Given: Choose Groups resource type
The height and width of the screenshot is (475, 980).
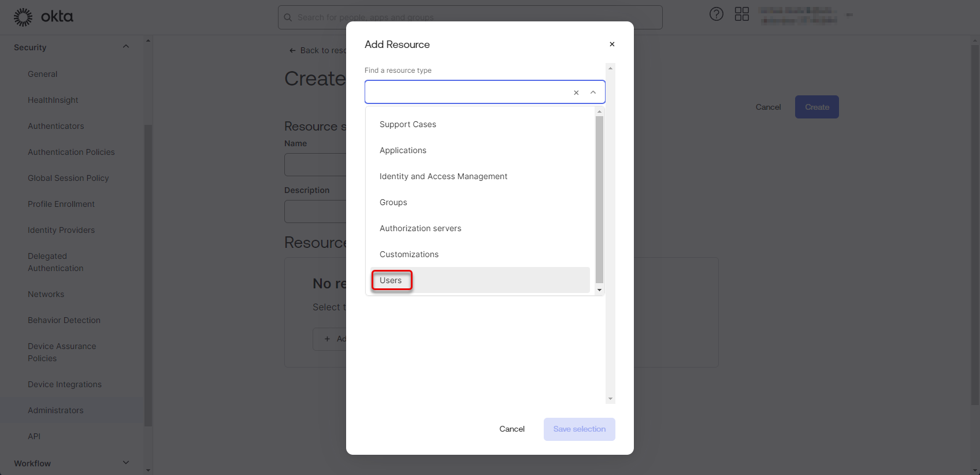Looking at the screenshot, I should pos(394,202).
